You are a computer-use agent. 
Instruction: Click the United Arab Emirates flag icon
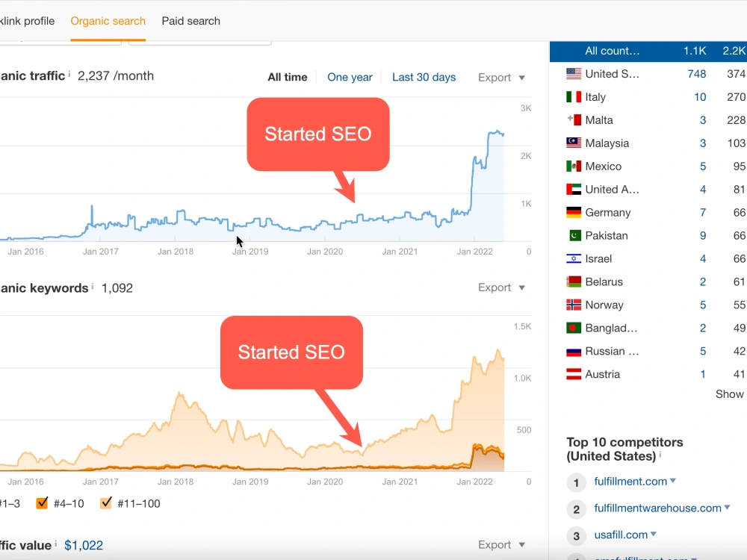(x=574, y=190)
